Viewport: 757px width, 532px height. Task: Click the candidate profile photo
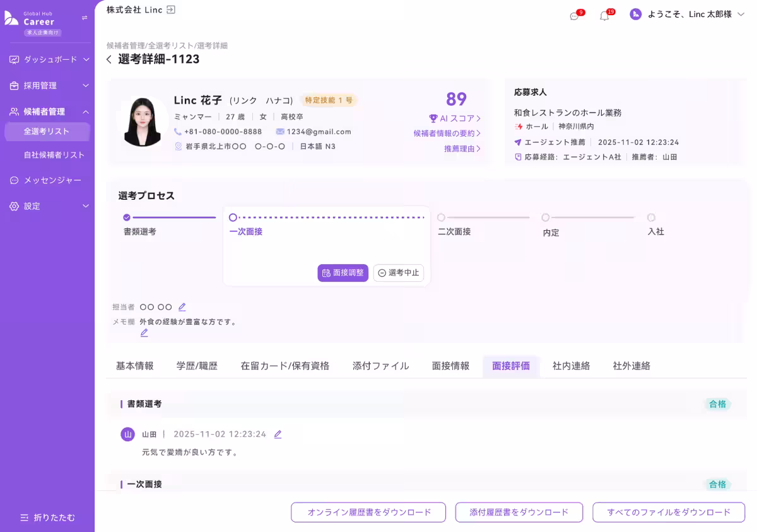coord(142,122)
